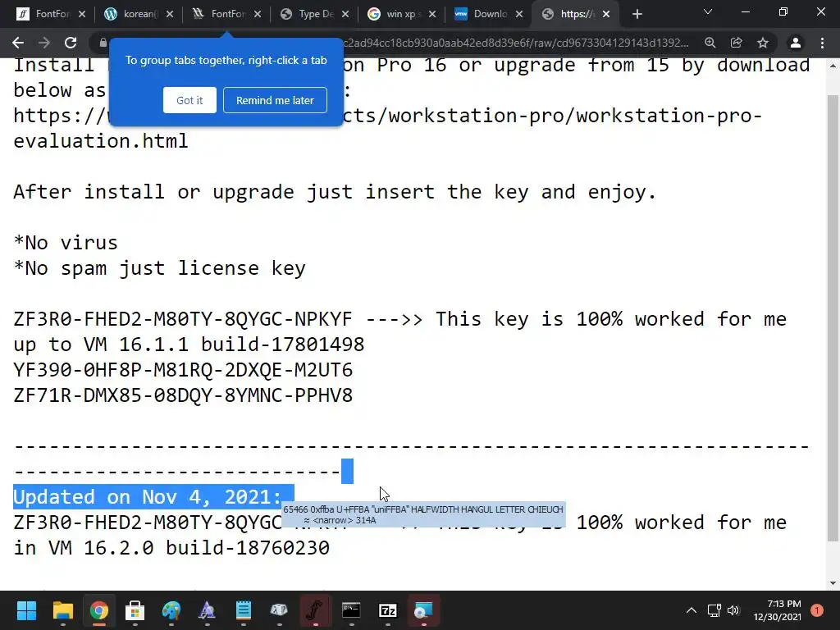Click the text 'evaluation.html'
Viewport: 840px width, 630px height.
coord(101,141)
